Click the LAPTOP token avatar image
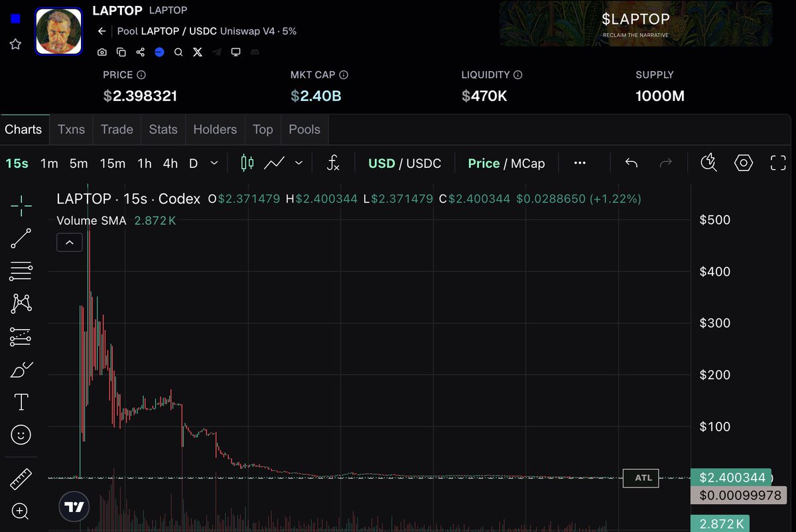 click(59, 31)
